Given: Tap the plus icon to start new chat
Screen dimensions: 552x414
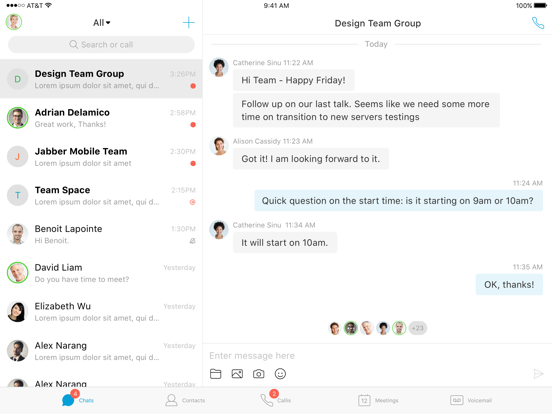Looking at the screenshot, I should point(189,23).
